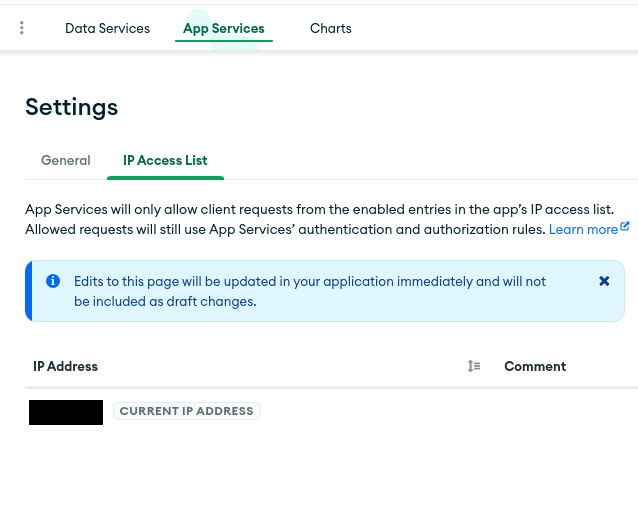Switch to the Data Services tab
The image size is (638, 517).
click(107, 28)
